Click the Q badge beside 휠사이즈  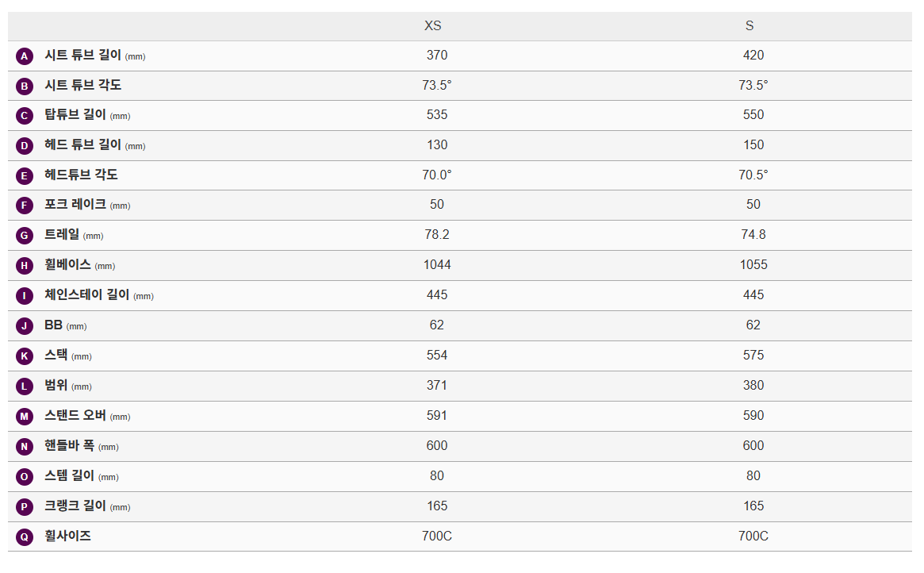(25, 537)
